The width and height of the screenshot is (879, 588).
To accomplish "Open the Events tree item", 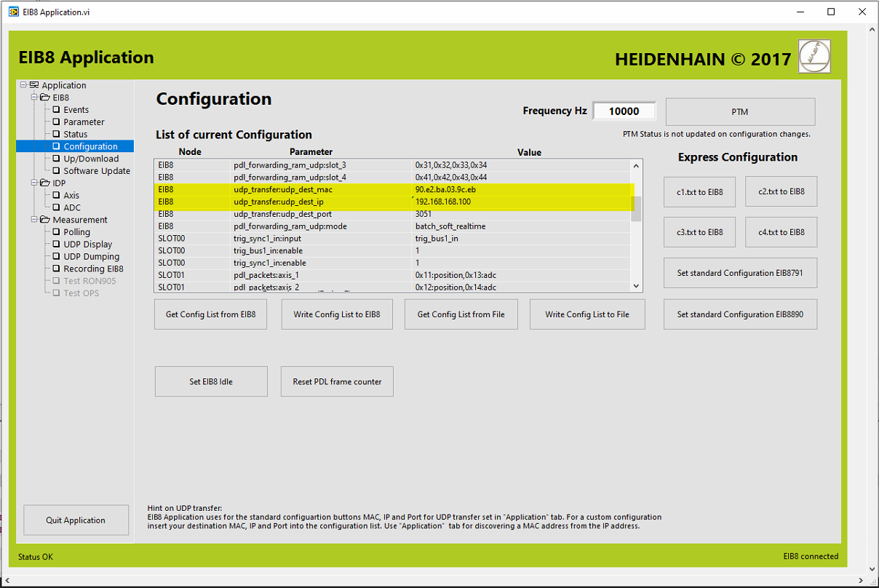I will 76,110.
